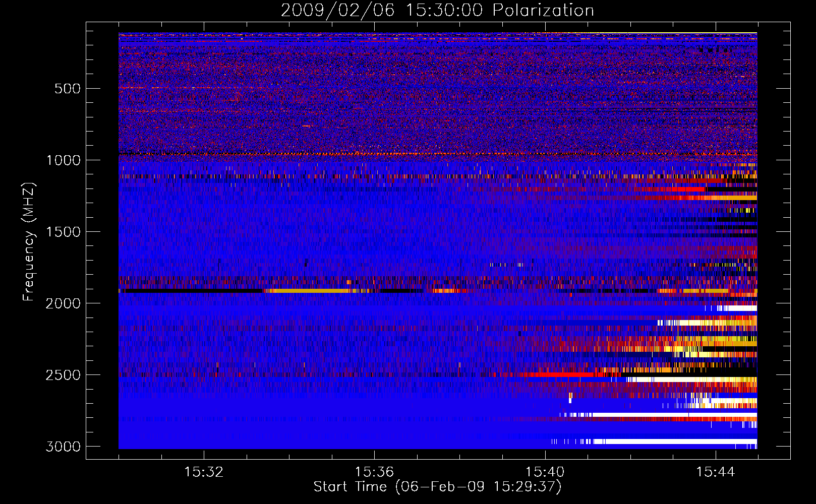
Task: Click the 500 frequency tick label
Action: (68, 89)
